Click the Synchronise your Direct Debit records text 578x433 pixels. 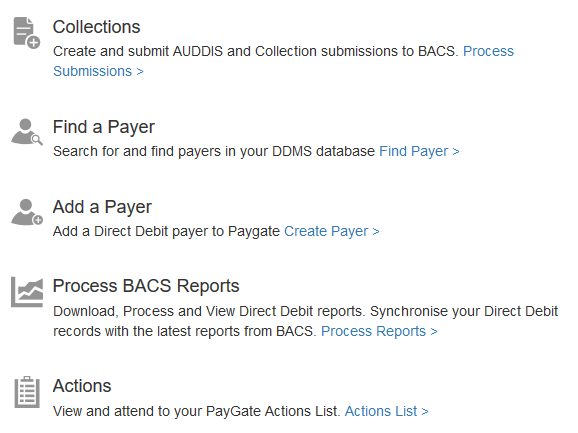(x=464, y=311)
